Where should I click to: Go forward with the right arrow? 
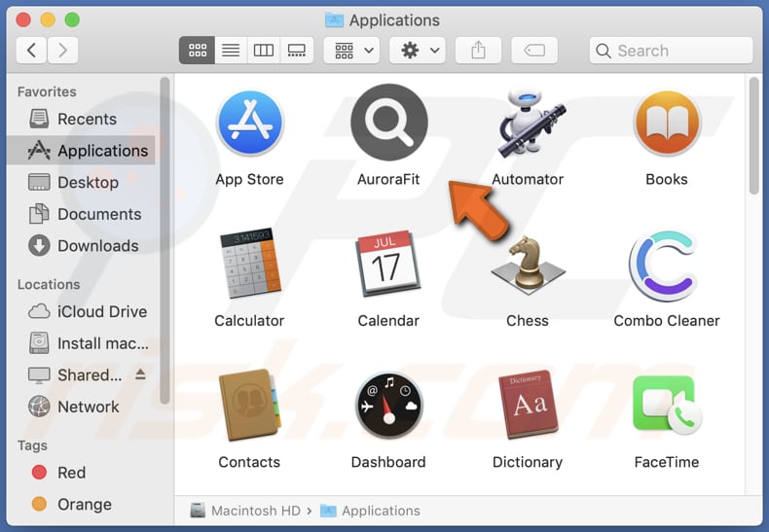point(62,50)
